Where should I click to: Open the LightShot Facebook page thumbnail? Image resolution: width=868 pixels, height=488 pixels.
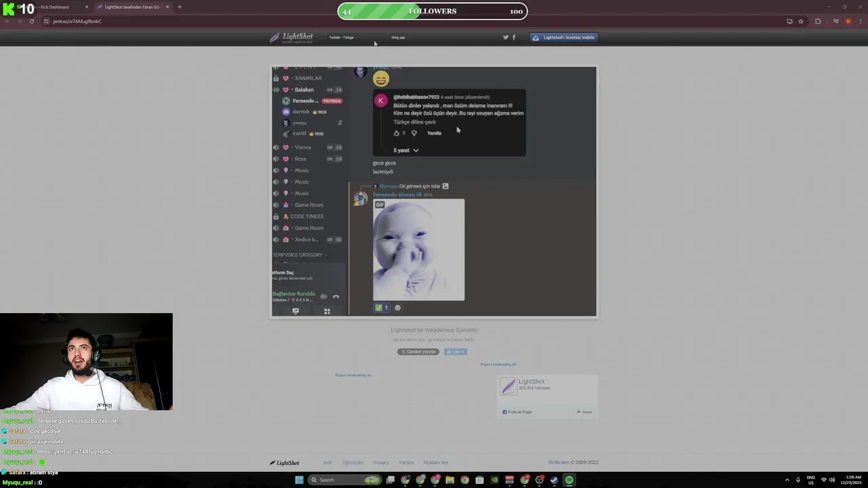click(x=508, y=387)
